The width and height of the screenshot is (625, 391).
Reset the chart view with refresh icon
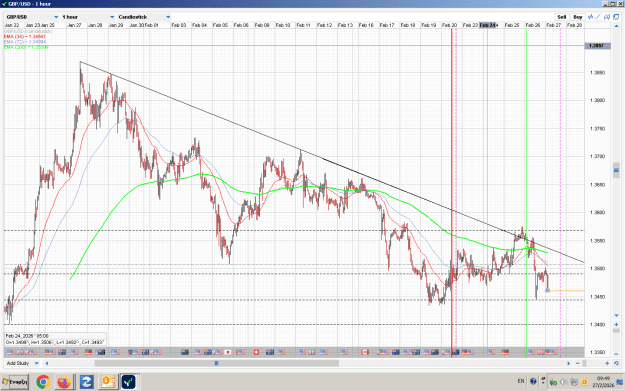[616, 363]
